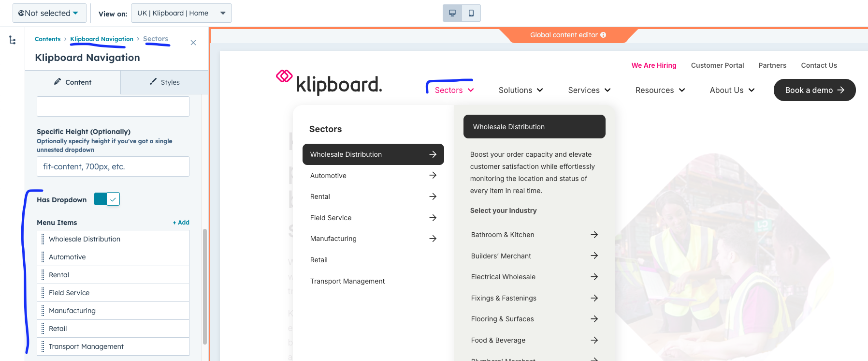Screen dimensions: 868x361
Task: Click the Global content editor banner
Action: (568, 35)
